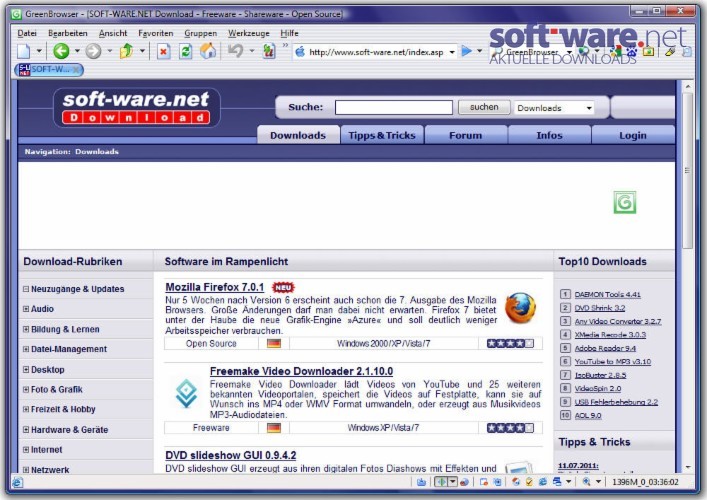Switch to the Tipps & Tricks tab
707x500 pixels.
[x=382, y=135]
